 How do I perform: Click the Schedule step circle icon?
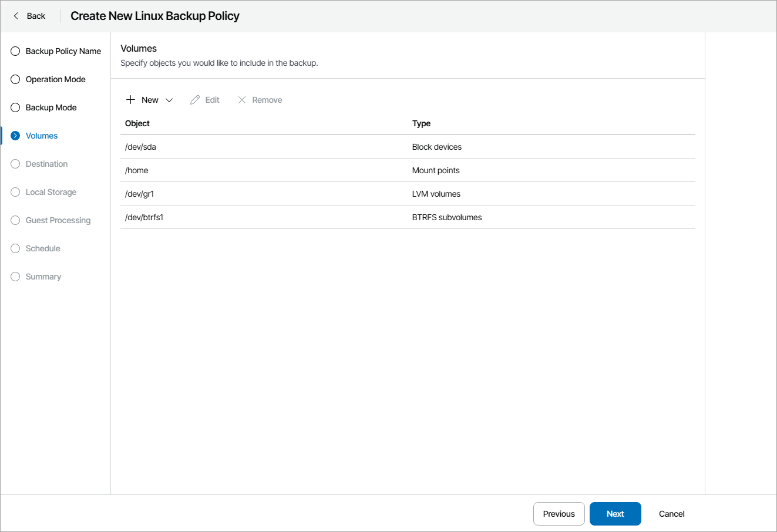15,248
